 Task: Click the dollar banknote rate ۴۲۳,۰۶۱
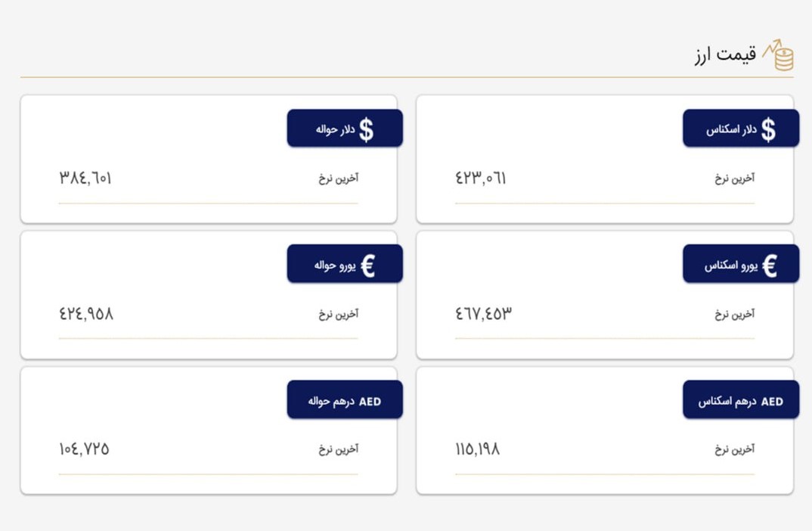point(481,179)
